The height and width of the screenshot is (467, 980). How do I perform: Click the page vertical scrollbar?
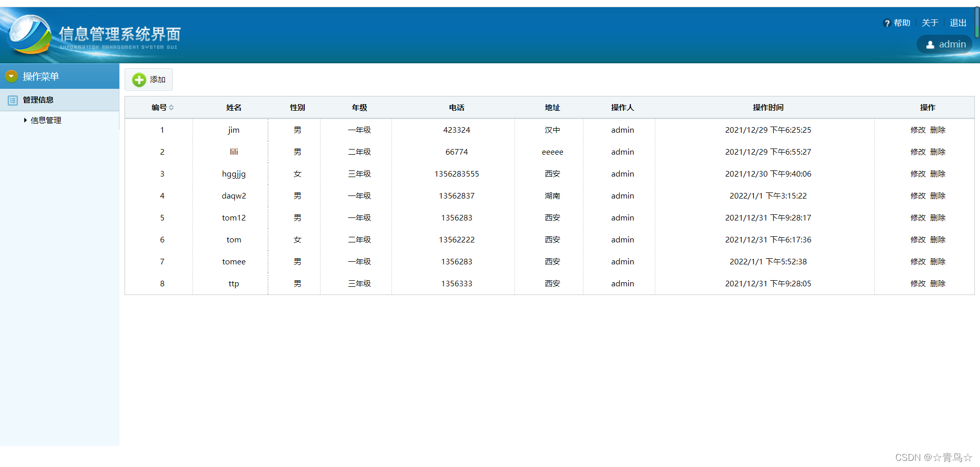coord(977,22)
